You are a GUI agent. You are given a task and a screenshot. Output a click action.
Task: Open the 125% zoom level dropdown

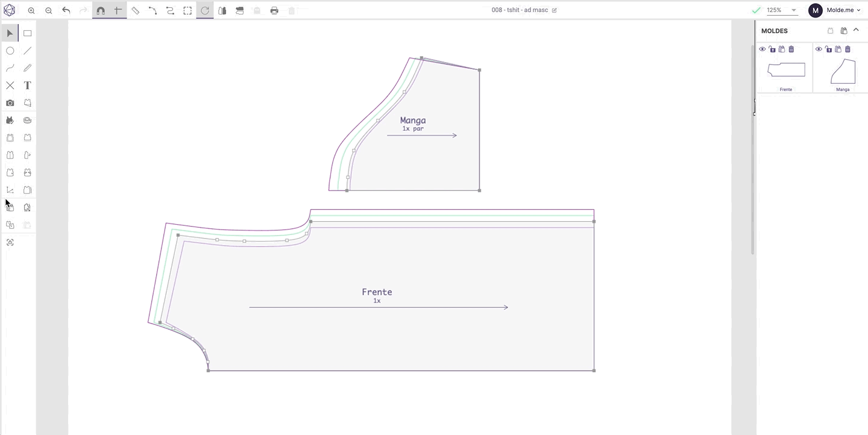click(x=782, y=10)
